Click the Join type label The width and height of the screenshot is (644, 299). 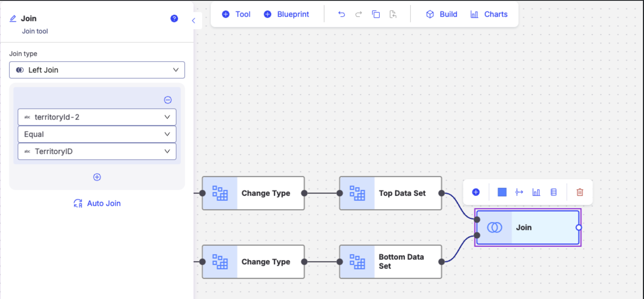click(23, 54)
